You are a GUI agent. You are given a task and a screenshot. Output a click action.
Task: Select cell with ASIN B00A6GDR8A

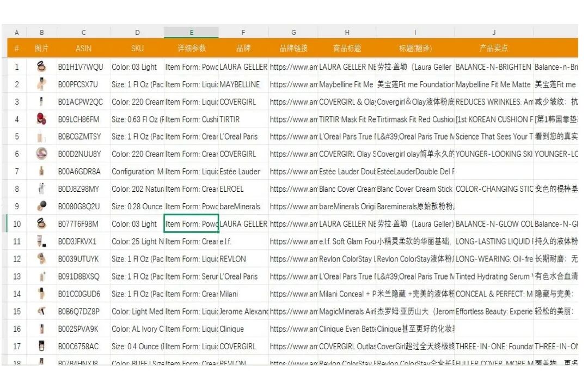point(84,172)
